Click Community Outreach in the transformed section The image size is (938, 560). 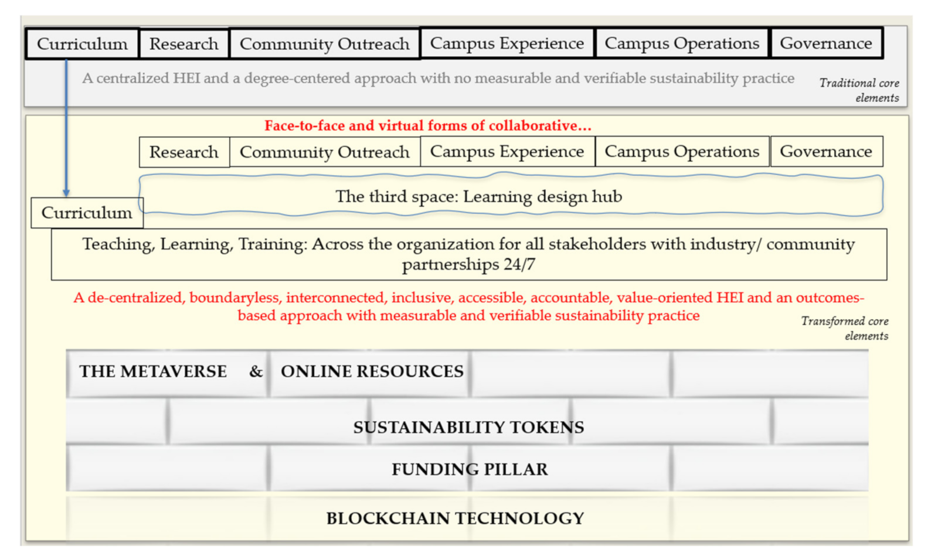324,152
